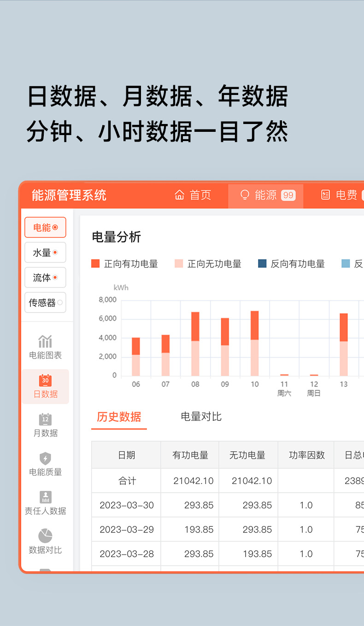
Task: Open 数据对比 pie chart icon
Action: click(45, 536)
